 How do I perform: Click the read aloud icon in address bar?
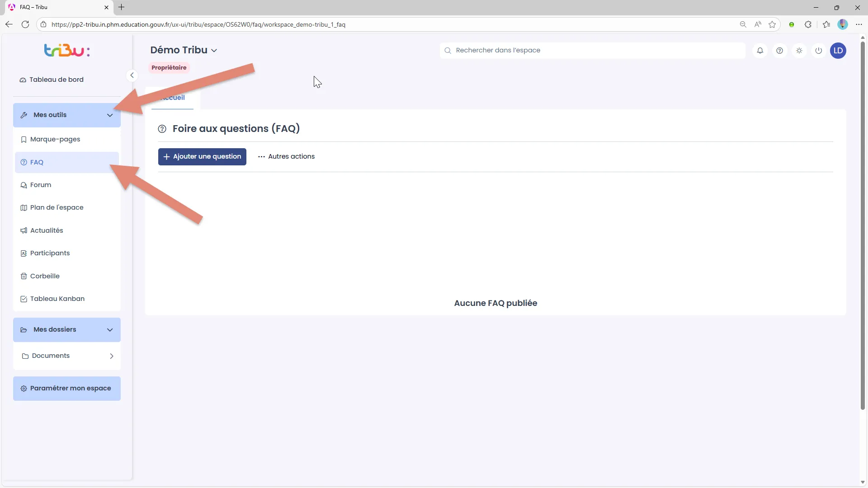coord(758,24)
